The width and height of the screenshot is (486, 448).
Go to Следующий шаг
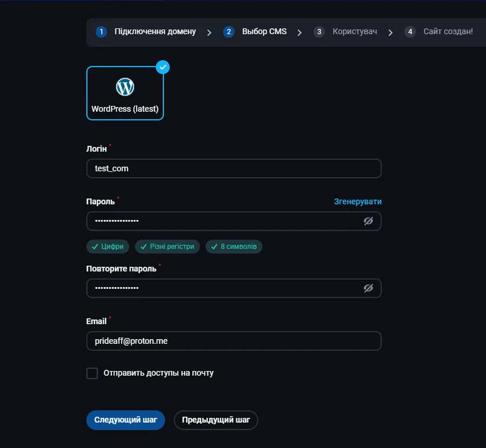click(126, 420)
